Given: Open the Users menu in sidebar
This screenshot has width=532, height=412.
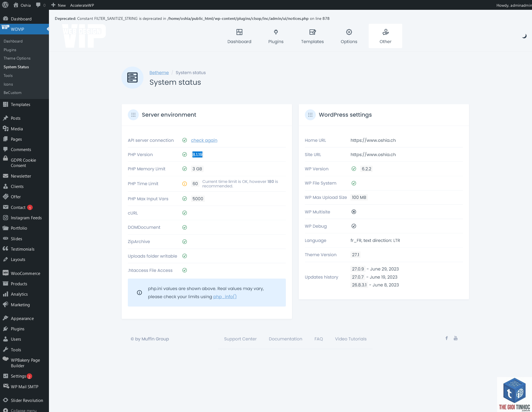Looking at the screenshot, I should 24,339.
